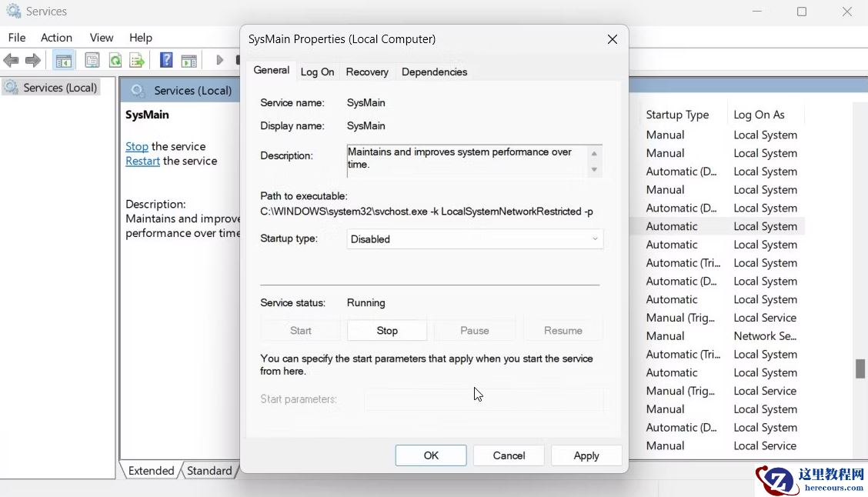Open the Dependencies tab
868x497 pixels.
pyautogui.click(x=434, y=72)
